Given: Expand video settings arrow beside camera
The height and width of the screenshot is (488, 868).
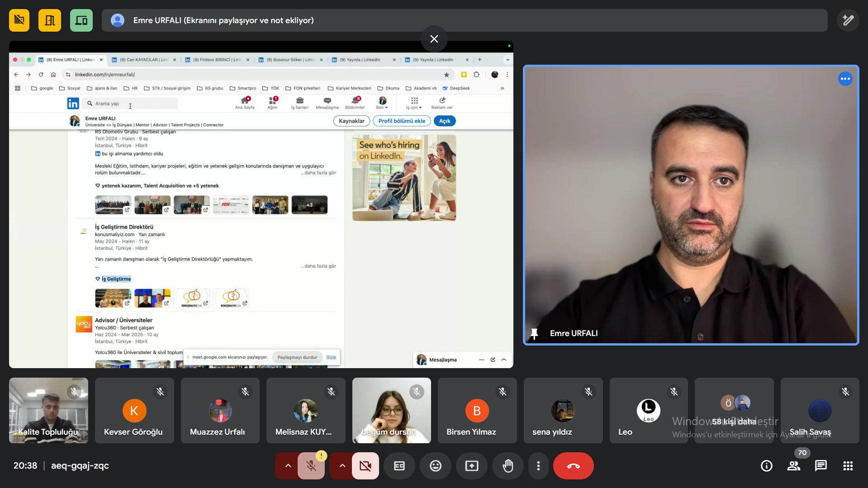Looking at the screenshot, I should (342, 466).
